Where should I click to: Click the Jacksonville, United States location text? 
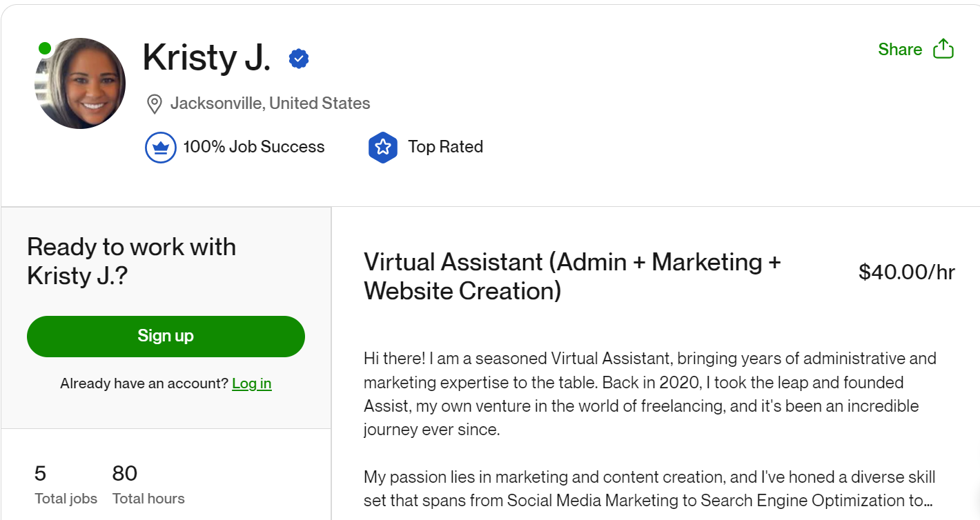(270, 103)
